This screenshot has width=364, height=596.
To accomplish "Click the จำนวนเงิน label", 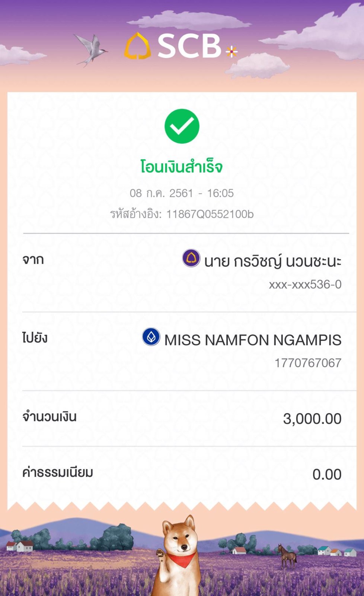I will tap(50, 416).
